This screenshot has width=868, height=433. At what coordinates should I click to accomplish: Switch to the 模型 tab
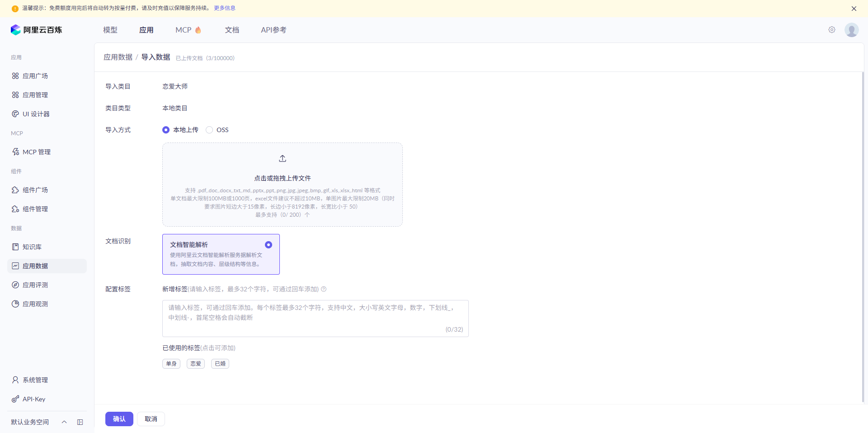(x=110, y=30)
